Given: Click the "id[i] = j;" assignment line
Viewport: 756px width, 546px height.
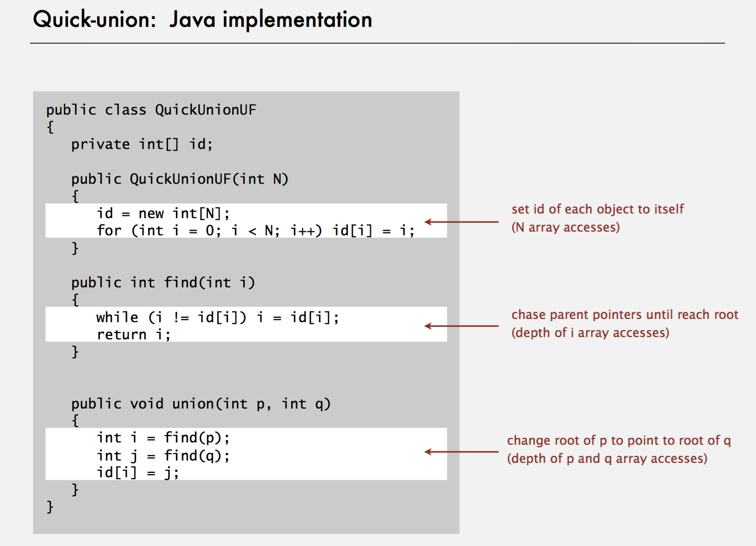Looking at the screenshot, I should tap(137, 473).
